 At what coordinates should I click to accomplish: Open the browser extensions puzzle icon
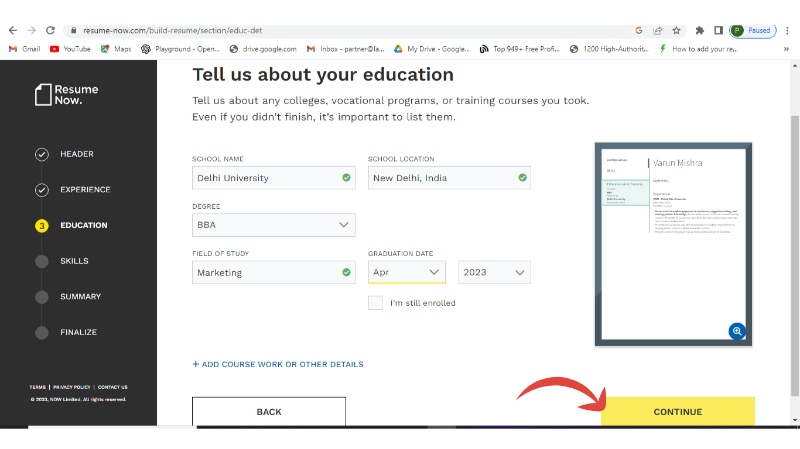[x=700, y=31]
